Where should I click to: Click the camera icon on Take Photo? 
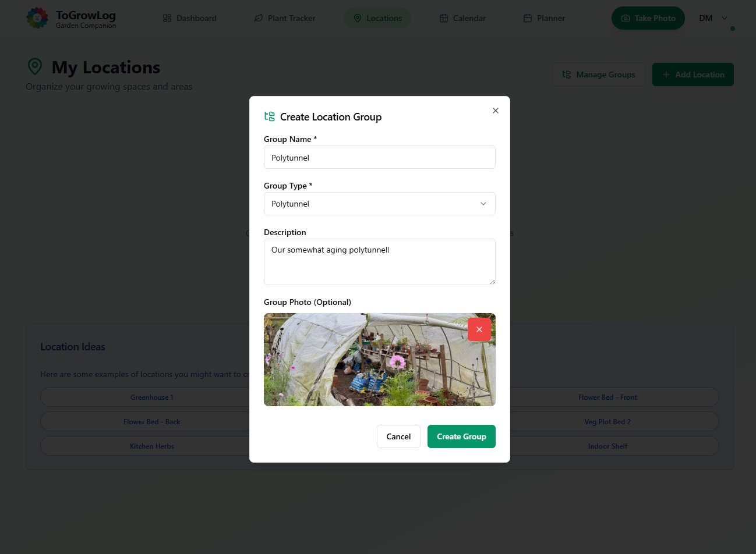pyautogui.click(x=626, y=18)
